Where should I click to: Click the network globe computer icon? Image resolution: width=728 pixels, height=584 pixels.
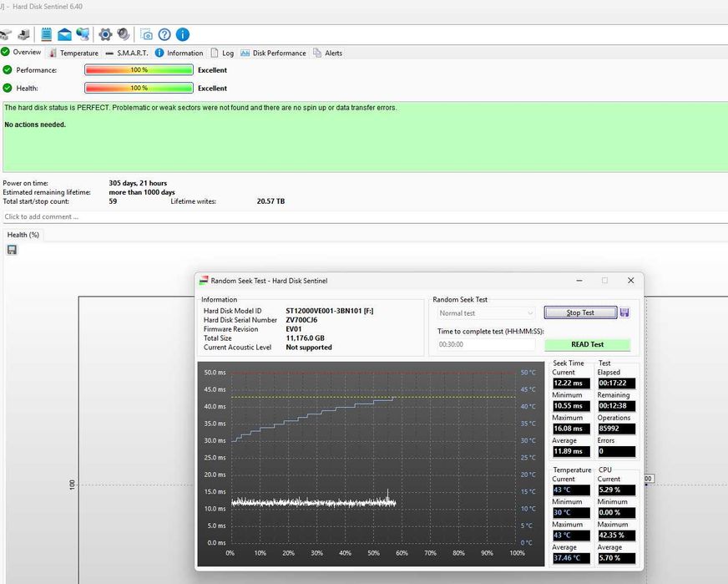coord(83,34)
